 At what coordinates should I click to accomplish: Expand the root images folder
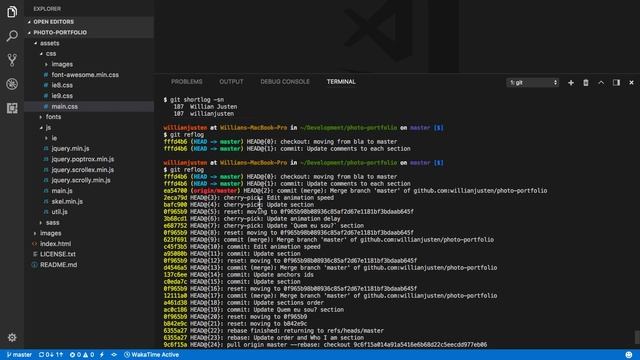click(x=89, y=233)
